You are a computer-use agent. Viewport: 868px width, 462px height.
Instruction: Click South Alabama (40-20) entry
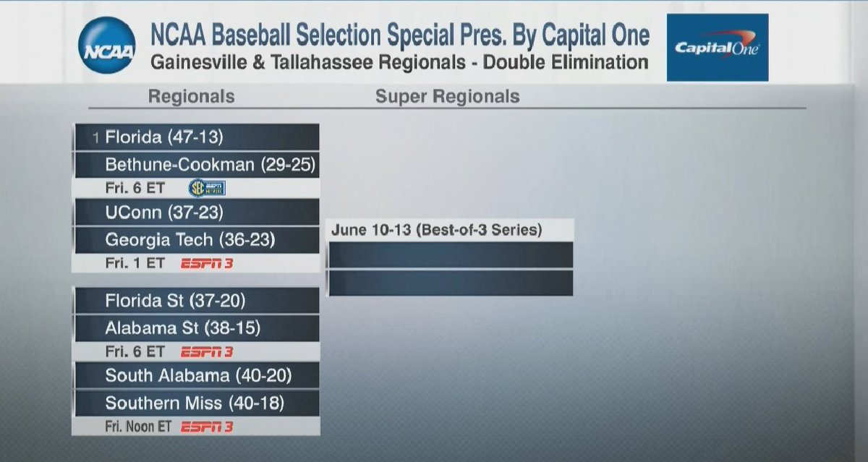click(196, 375)
